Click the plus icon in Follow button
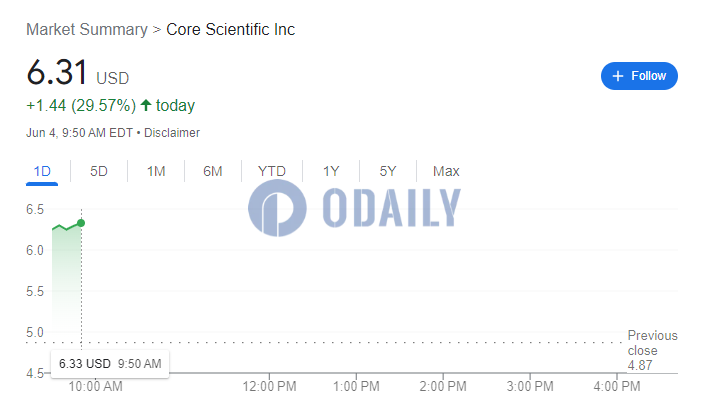Viewport: 709px width, 417px height. pos(618,76)
